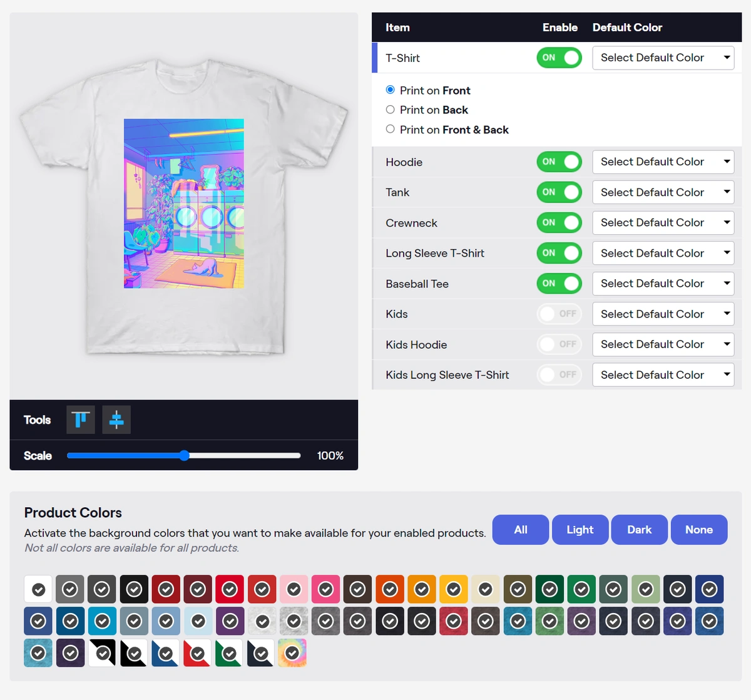Viewport: 751px width, 700px height.
Task: Enable the Kids product toggle
Action: click(559, 314)
